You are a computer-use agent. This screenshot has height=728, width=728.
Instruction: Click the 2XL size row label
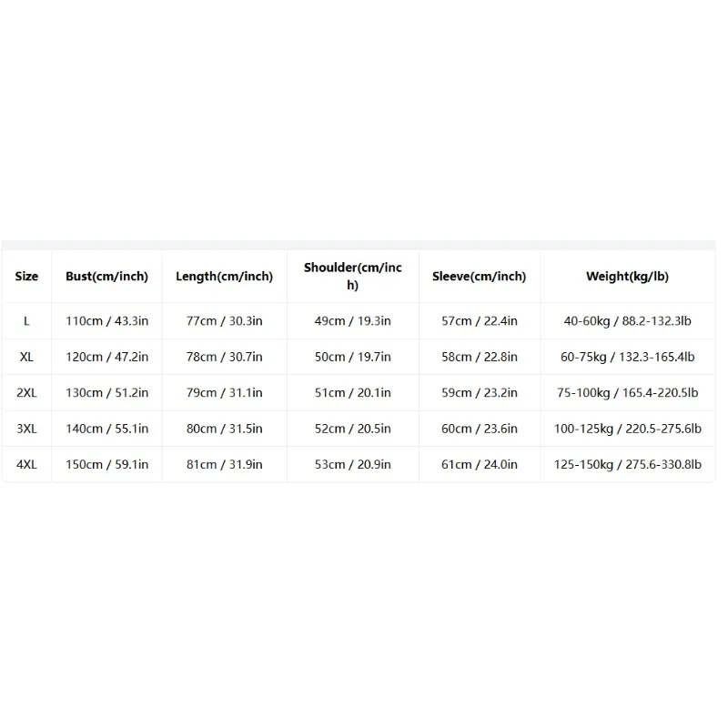[x=26, y=393]
